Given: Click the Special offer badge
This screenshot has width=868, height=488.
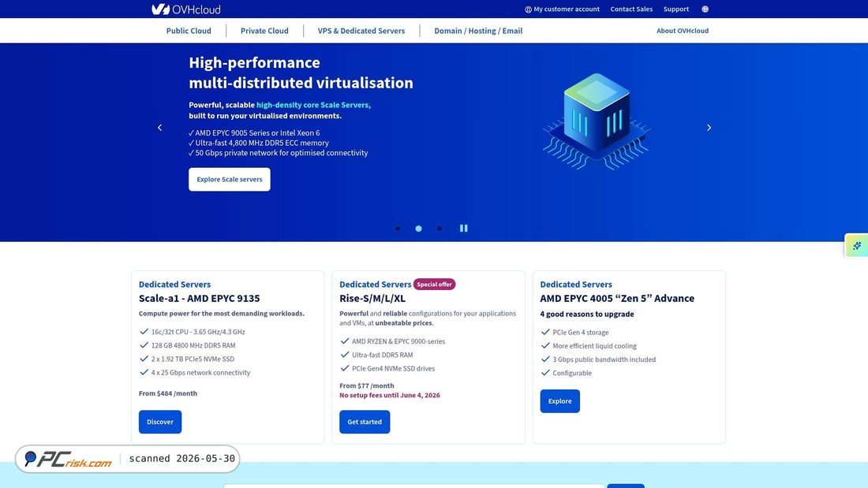Looking at the screenshot, I should [x=434, y=285].
